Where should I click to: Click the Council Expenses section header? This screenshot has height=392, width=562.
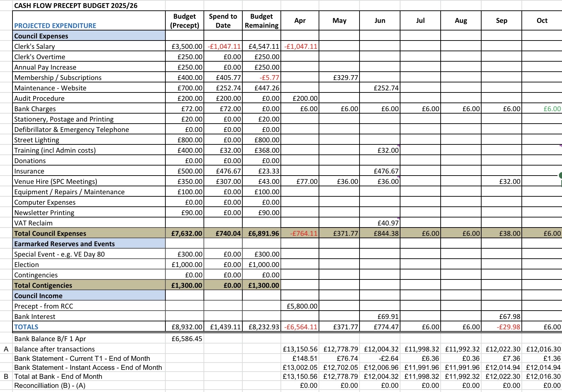pyautogui.click(x=89, y=36)
